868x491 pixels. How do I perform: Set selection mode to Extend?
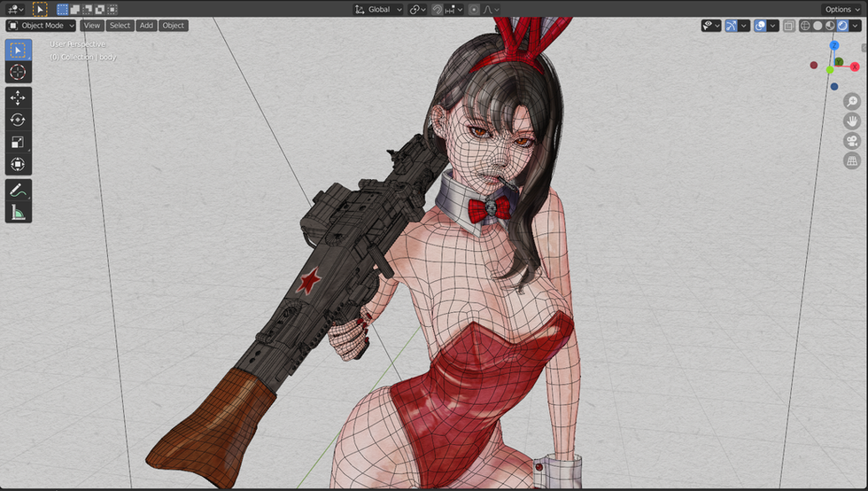[x=74, y=10]
